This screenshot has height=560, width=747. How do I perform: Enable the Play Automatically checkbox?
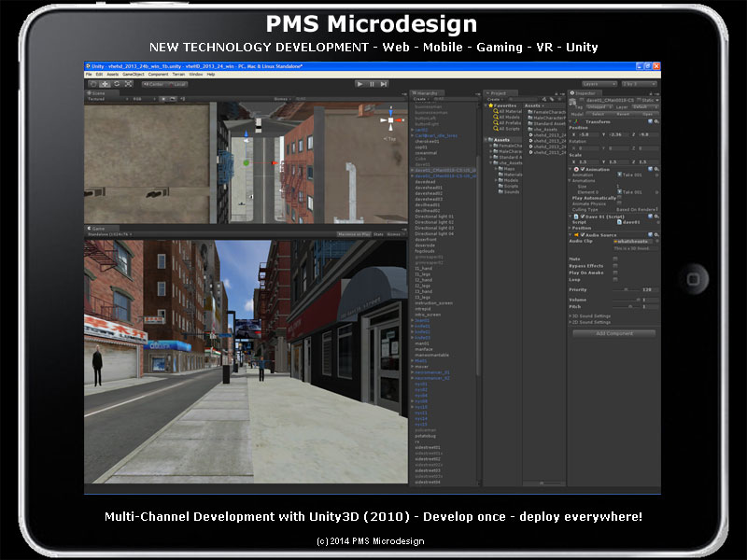pyautogui.click(x=619, y=198)
